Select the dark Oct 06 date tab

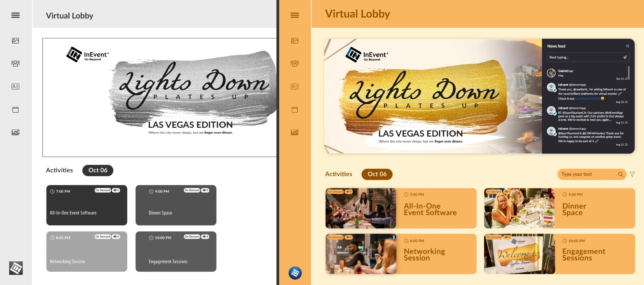point(98,170)
